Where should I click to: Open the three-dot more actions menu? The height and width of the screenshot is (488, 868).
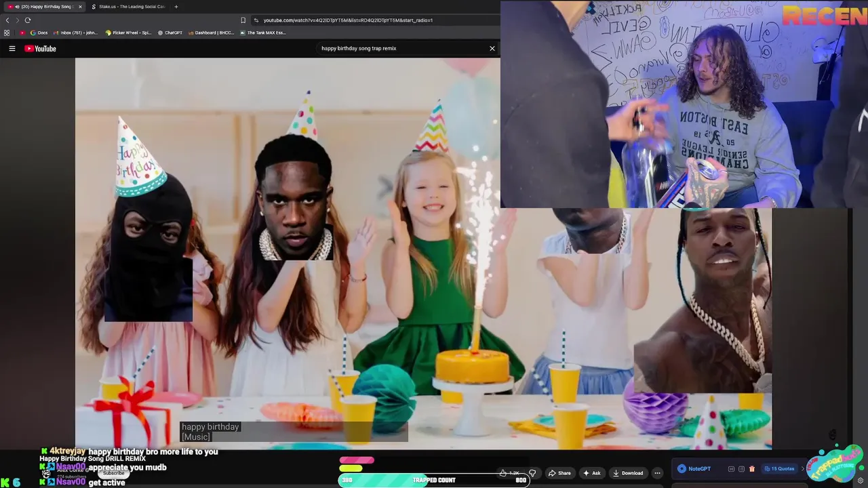point(657,473)
